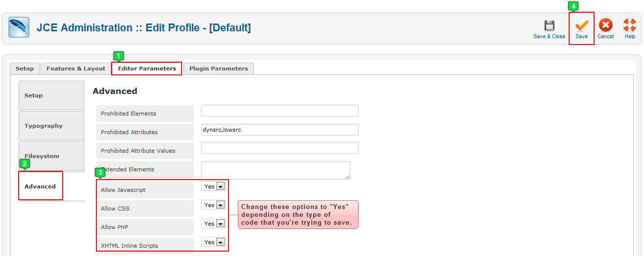Select the Advanced side section
The height and width of the screenshot is (256, 644).
coord(41,186)
